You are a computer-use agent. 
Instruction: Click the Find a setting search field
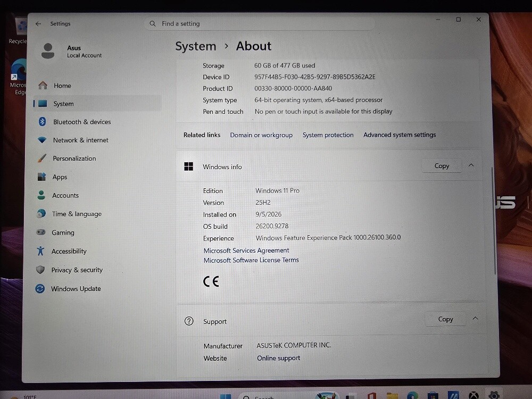coord(260,24)
